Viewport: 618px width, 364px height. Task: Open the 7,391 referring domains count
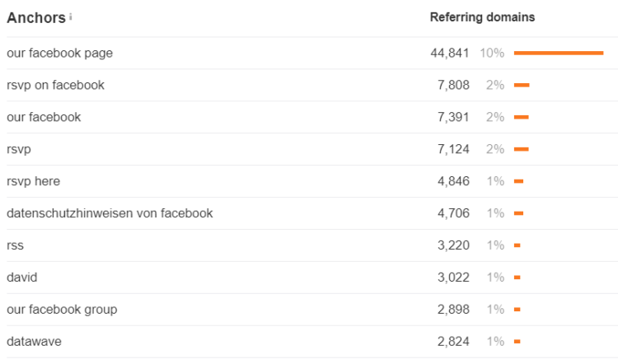(x=453, y=117)
